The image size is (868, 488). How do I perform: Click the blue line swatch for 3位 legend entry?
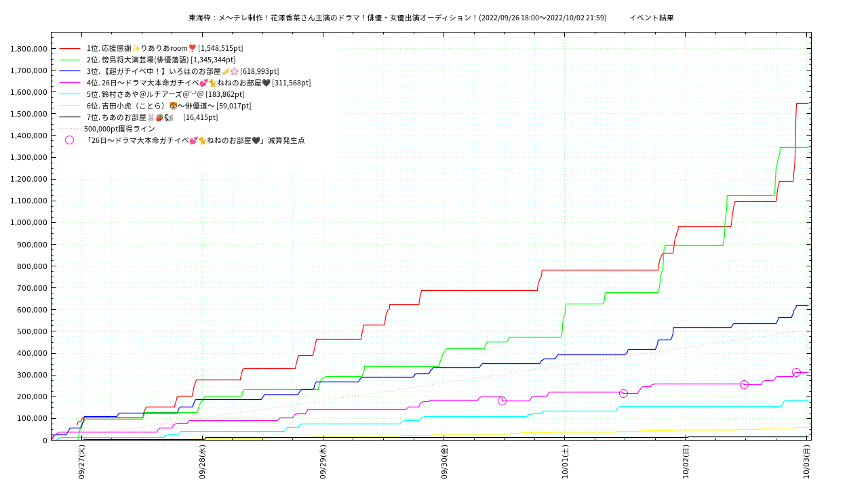[70, 71]
